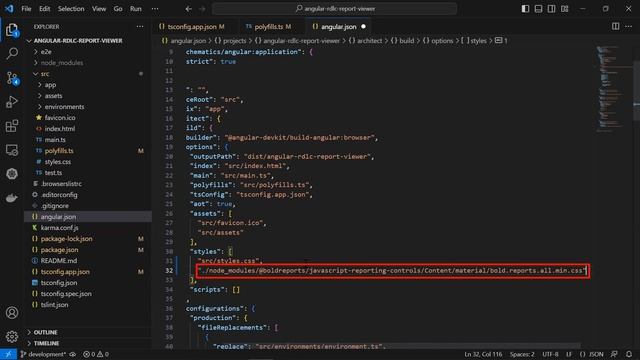
Task: Click the options breadcrumb segment
Action: click(x=438, y=41)
